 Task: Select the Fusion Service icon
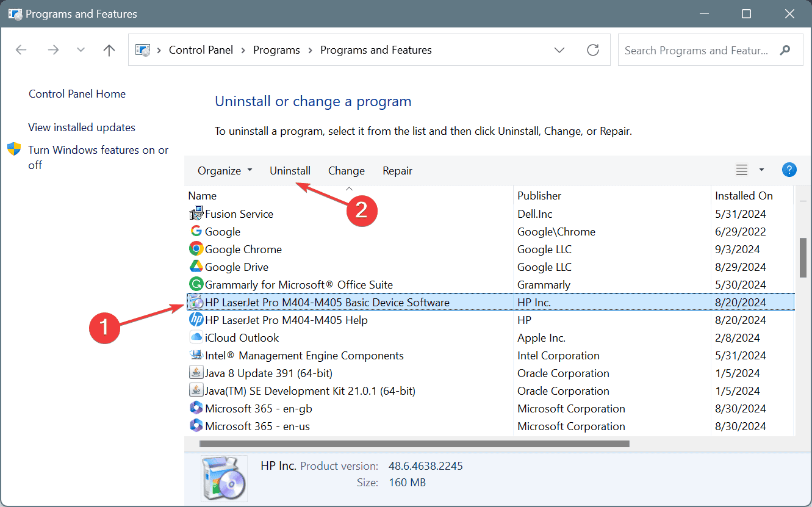[x=196, y=214]
